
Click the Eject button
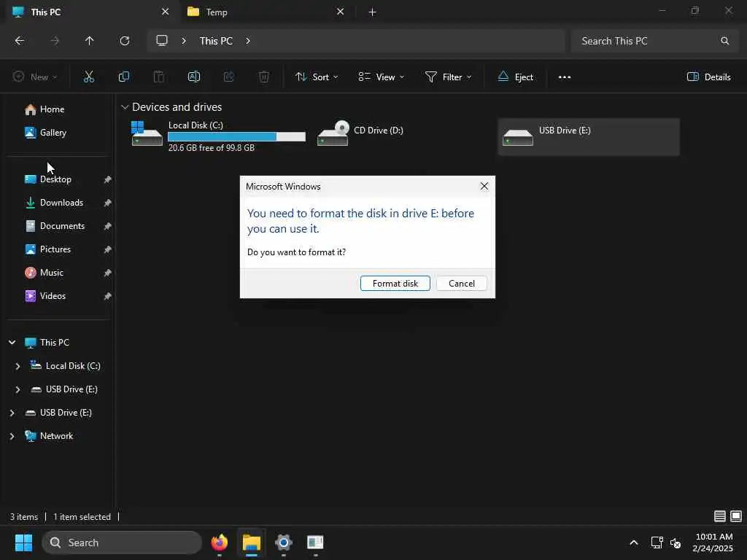(x=516, y=77)
